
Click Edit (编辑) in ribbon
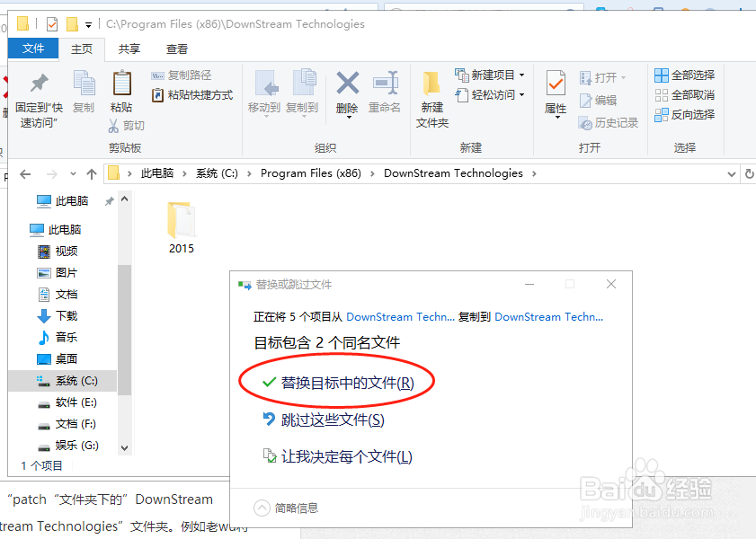pos(598,101)
